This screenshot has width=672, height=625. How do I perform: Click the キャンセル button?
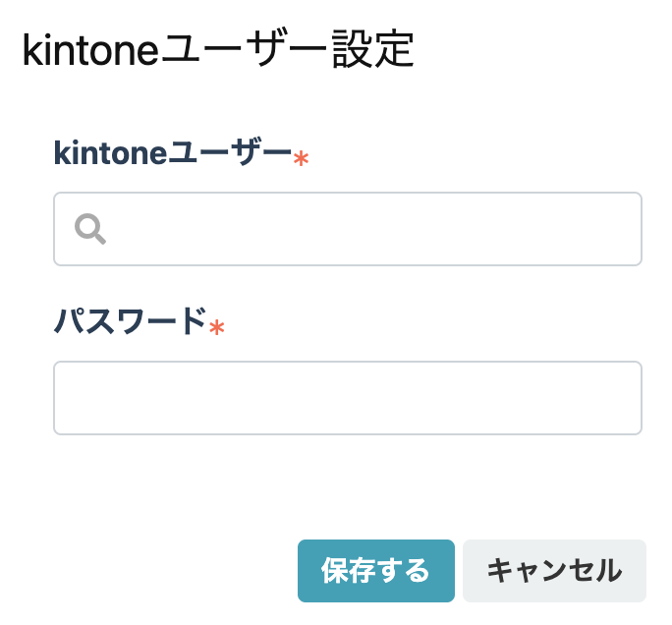coord(554,571)
